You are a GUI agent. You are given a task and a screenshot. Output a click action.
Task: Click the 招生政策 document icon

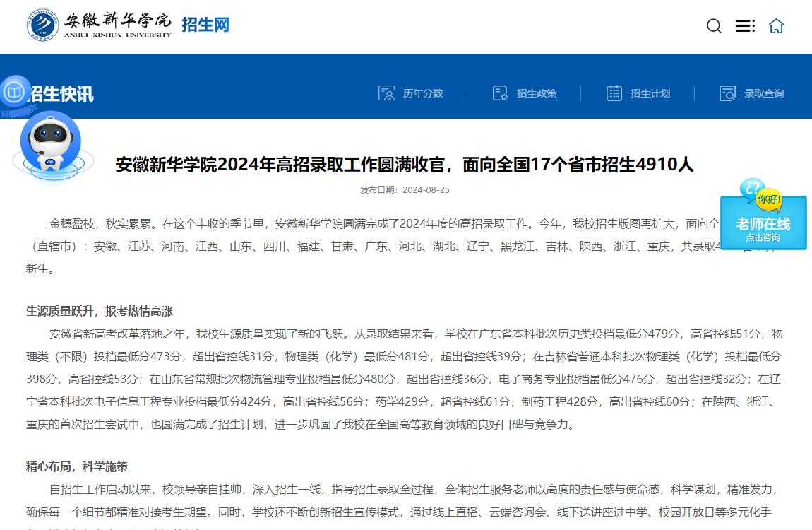[501, 93]
